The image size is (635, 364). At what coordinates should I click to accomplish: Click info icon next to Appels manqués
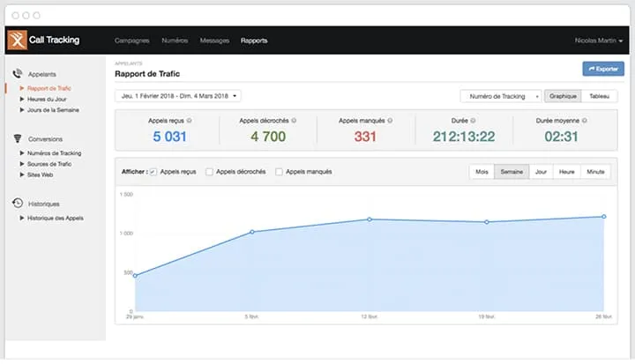390,121
